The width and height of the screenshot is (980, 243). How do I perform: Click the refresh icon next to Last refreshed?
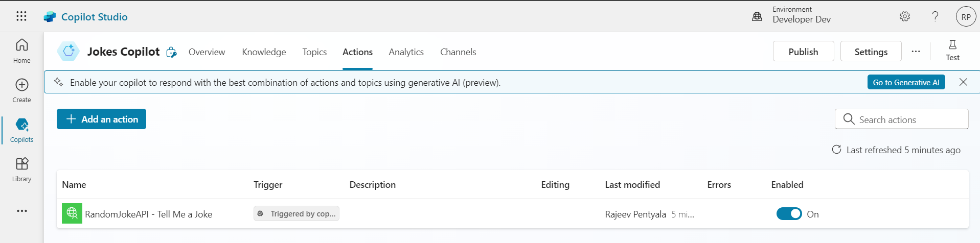[836, 150]
